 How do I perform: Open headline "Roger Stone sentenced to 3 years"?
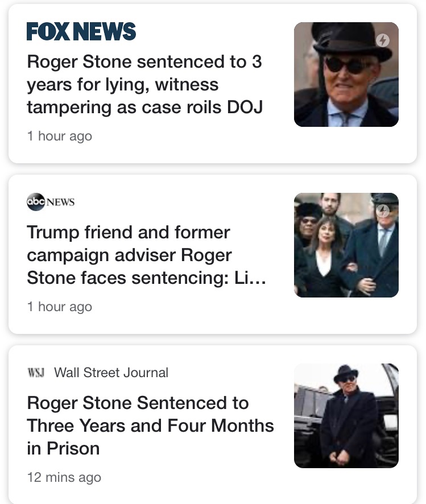click(x=144, y=84)
